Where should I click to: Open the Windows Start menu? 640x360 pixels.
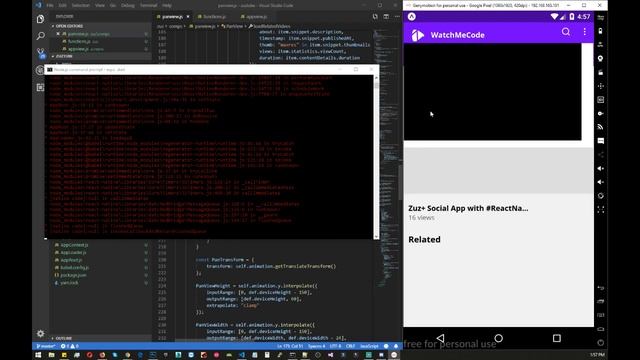[38, 355]
